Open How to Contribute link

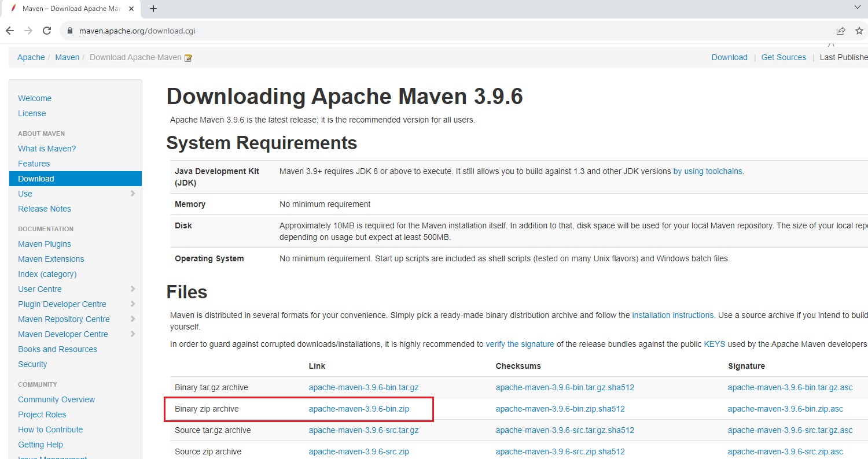50,430
